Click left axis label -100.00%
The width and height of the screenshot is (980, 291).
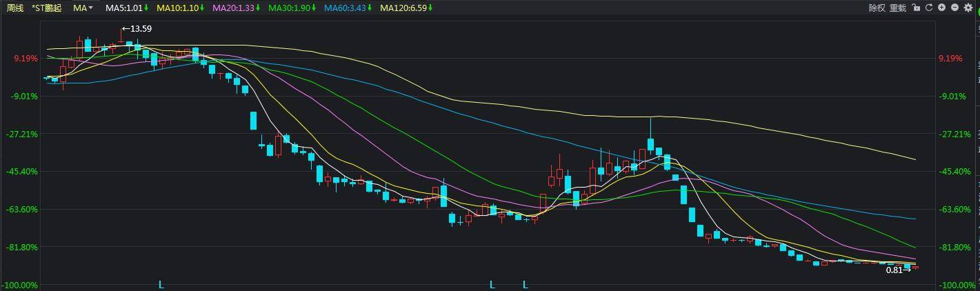click(20, 285)
